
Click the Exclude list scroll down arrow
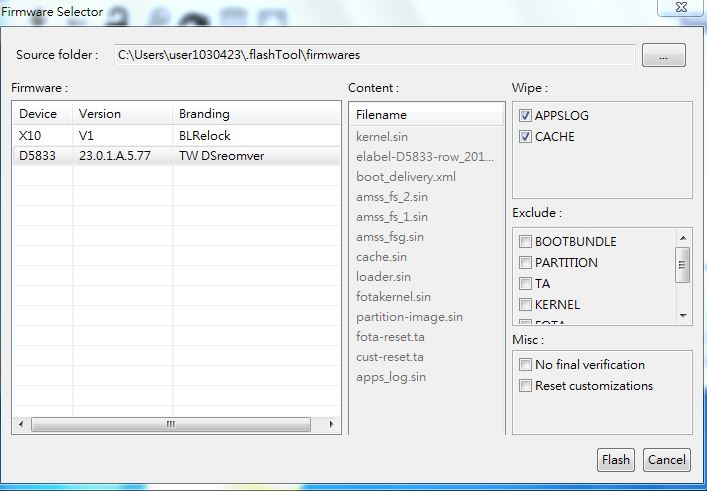(x=683, y=316)
